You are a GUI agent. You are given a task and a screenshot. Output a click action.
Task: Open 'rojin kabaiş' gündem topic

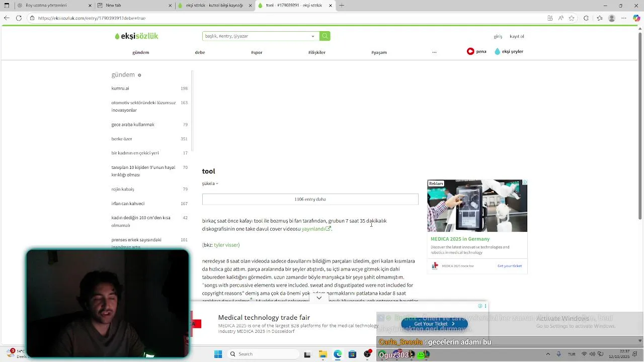pyautogui.click(x=123, y=190)
